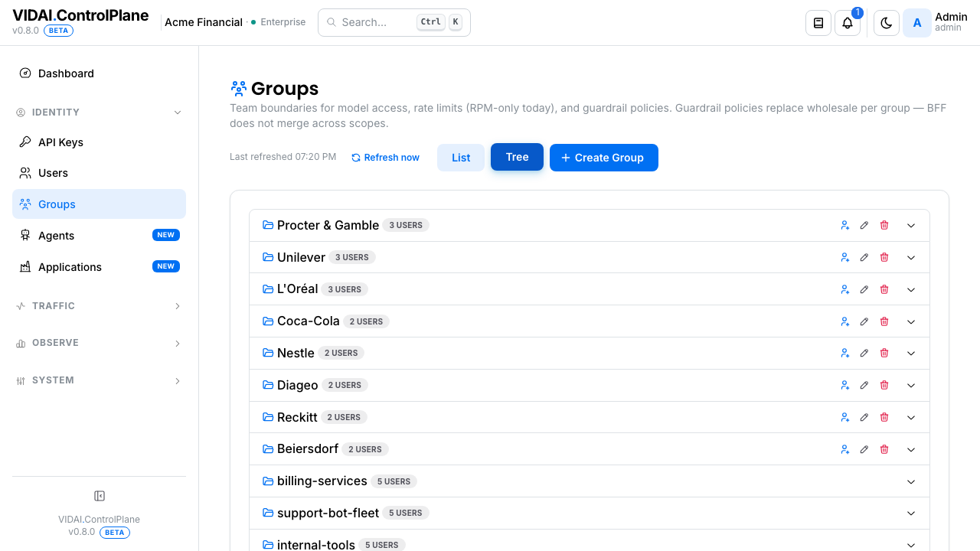980x551 pixels.
Task: Open the notifications bell
Action: click(848, 23)
